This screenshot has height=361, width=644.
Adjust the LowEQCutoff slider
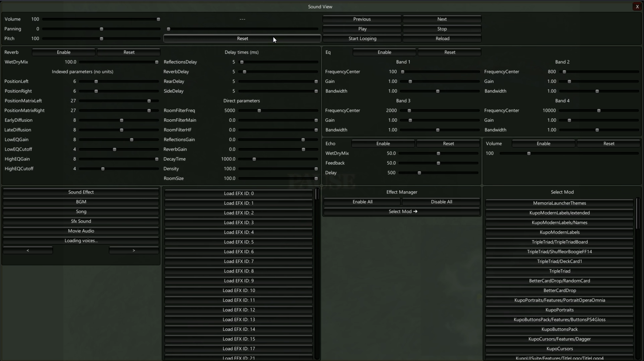tap(118, 149)
